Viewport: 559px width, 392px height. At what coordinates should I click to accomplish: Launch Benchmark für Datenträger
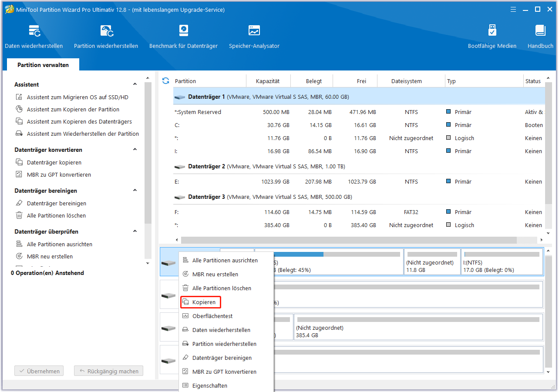183,37
